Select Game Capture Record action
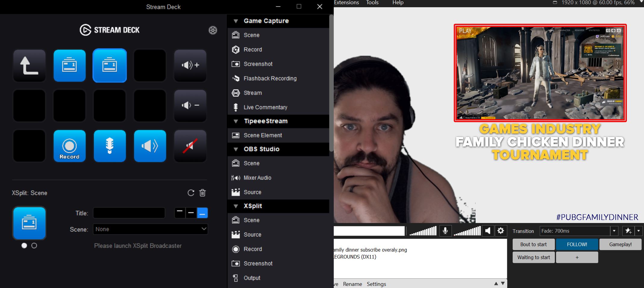Viewport: 644px width, 288px height. tap(278, 50)
